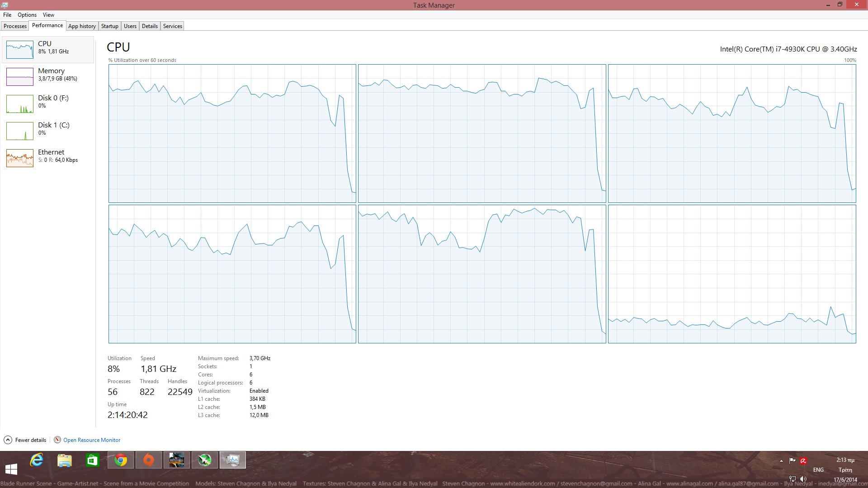Viewport: 868px width, 488px height.
Task: Select the CPU performance thumbnail
Action: click(x=47, y=49)
